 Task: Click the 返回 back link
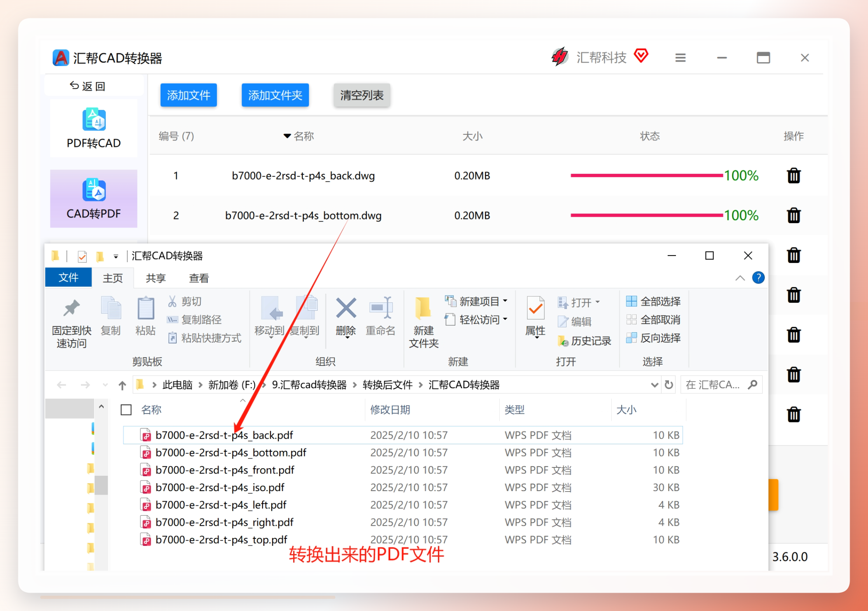(88, 86)
